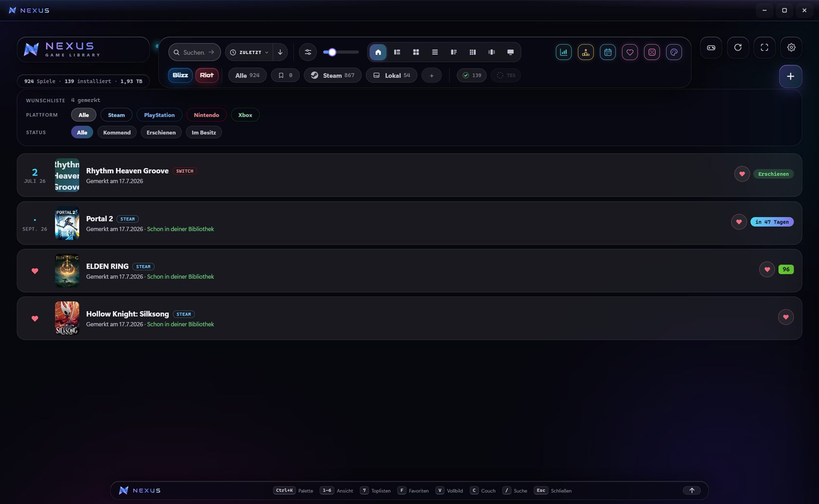The width and height of the screenshot is (819, 504).
Task: Show Kommend status games
Action: pyautogui.click(x=117, y=133)
